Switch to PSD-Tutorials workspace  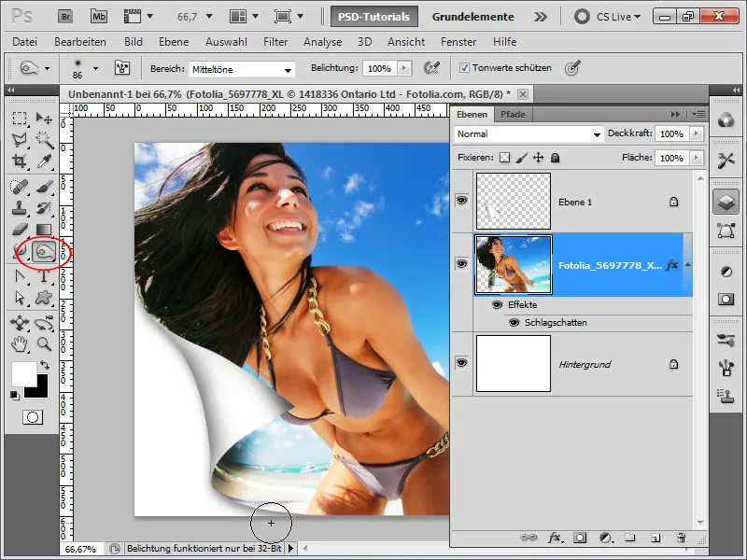coord(374,17)
